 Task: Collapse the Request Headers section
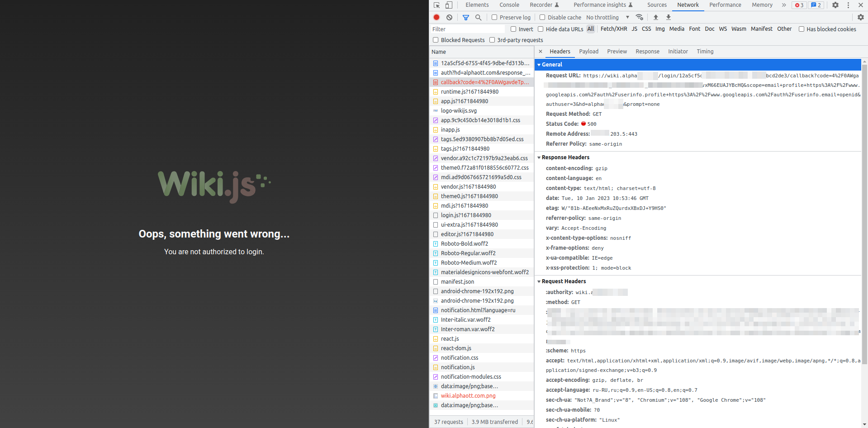[539, 281]
